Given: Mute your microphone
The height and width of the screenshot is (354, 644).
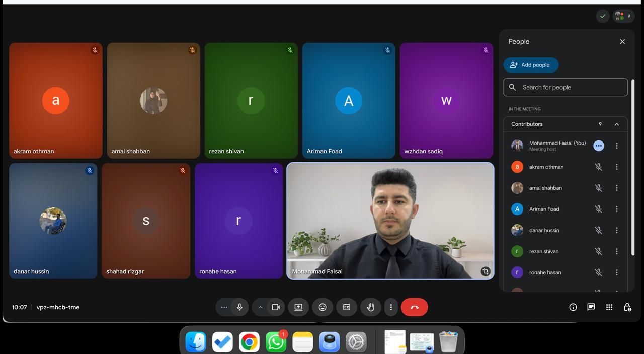Looking at the screenshot, I should point(239,307).
